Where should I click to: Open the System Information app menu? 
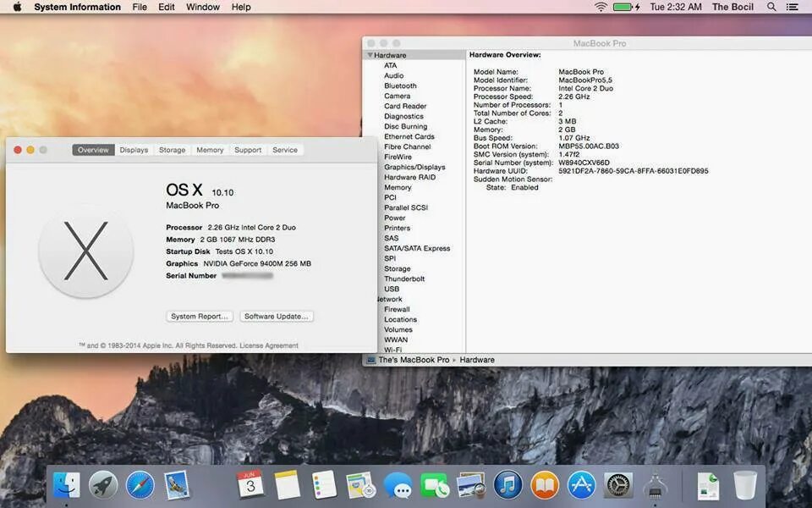(77, 7)
